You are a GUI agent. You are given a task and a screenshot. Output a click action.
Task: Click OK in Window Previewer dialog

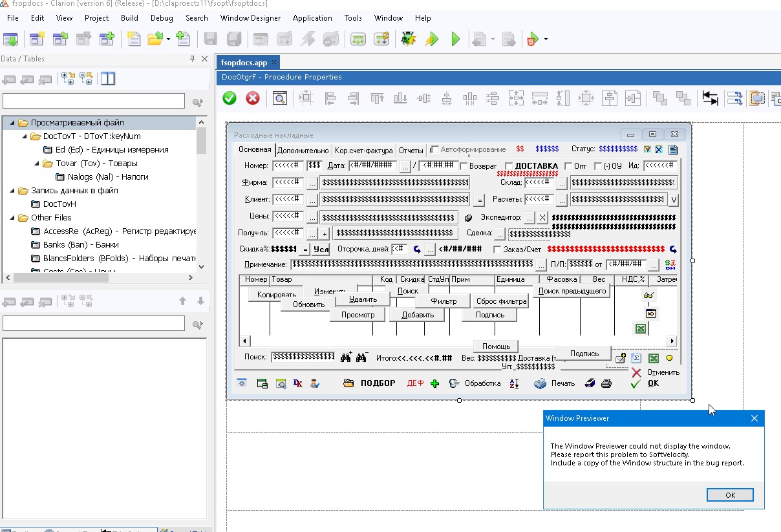click(x=730, y=495)
